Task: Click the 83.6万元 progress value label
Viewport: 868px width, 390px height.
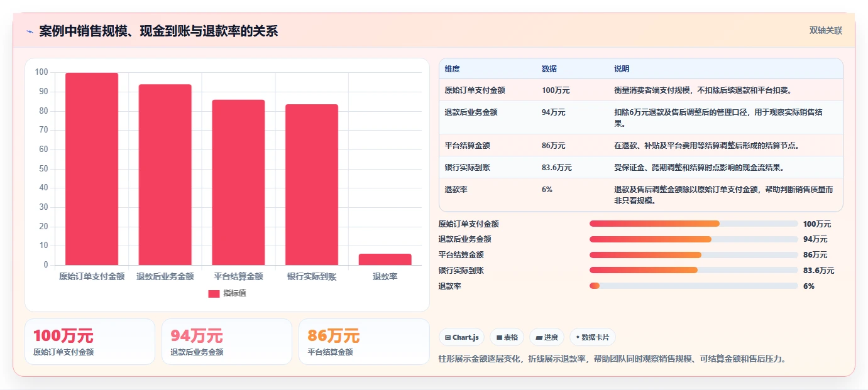Action: pos(818,271)
